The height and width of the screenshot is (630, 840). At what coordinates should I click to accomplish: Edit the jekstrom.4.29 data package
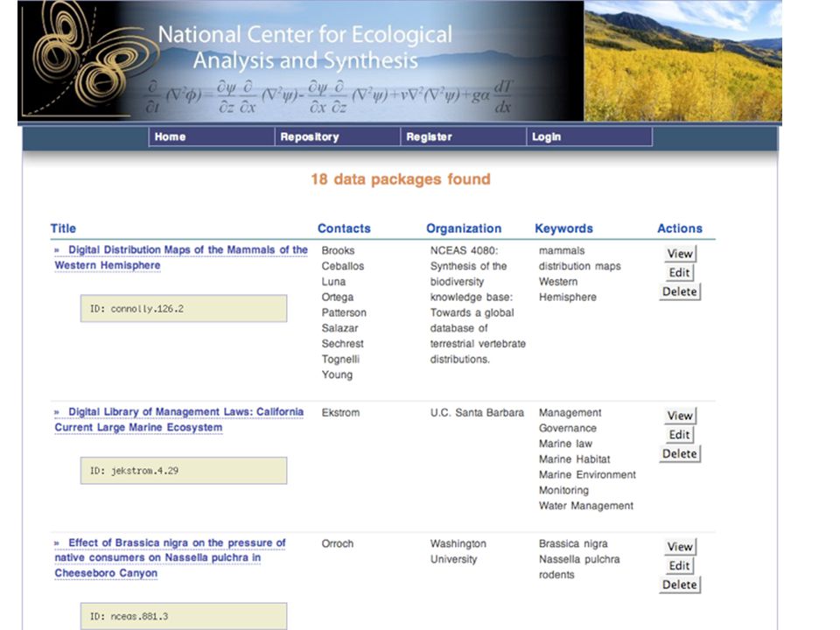tap(679, 435)
